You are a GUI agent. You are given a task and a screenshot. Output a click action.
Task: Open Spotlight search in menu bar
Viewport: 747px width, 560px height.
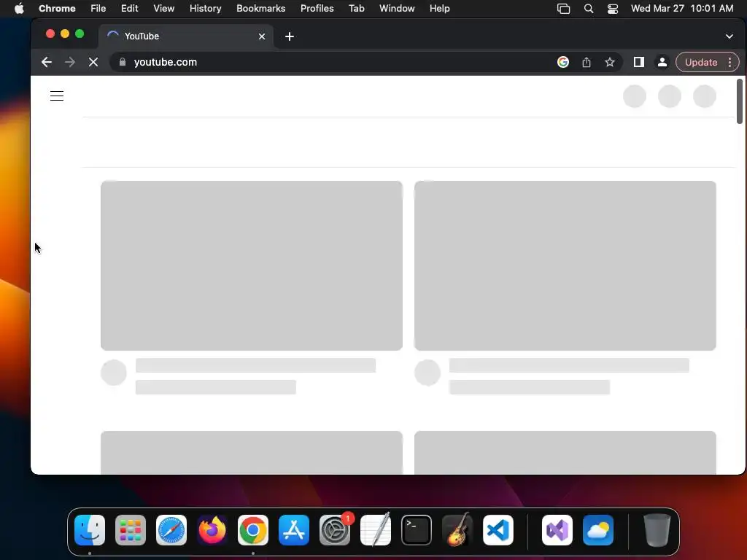589,9
